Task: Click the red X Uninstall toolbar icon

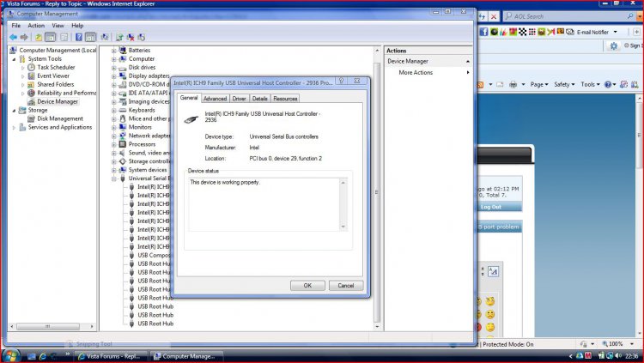Action: click(x=131, y=38)
